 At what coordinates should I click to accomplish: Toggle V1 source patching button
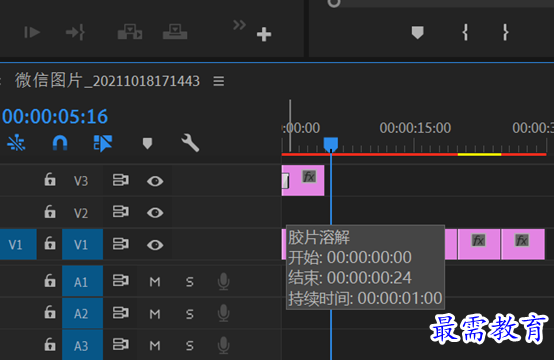tap(18, 244)
